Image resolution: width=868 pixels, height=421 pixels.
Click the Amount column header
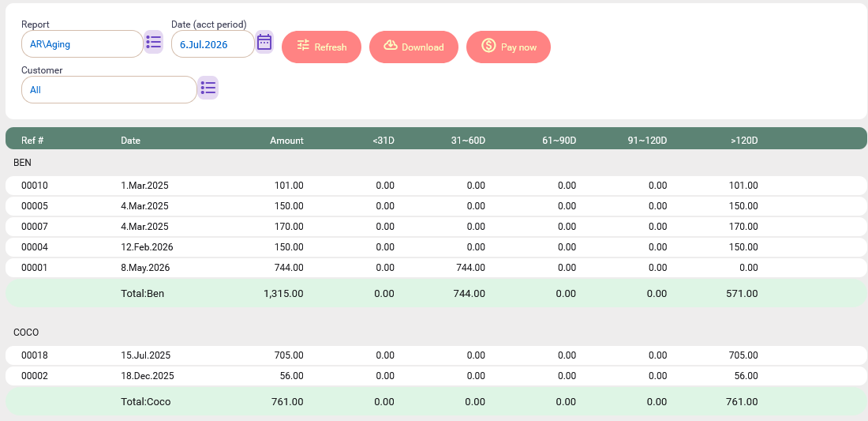click(x=286, y=141)
